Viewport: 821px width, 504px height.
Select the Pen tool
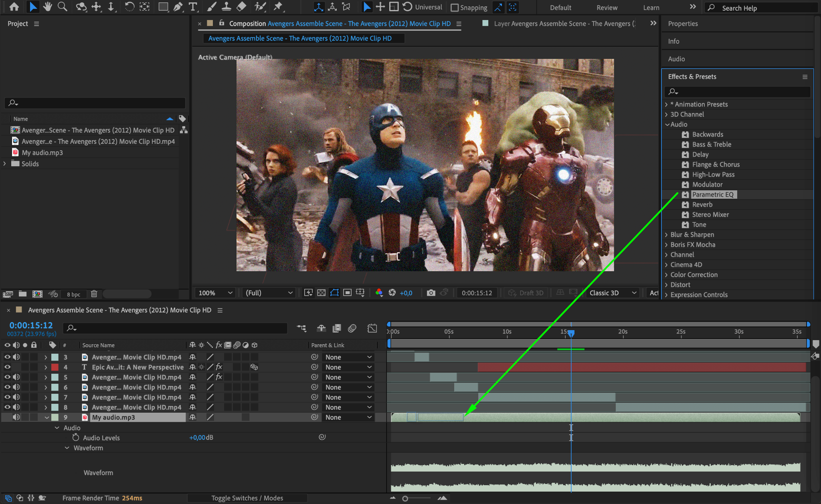(178, 6)
